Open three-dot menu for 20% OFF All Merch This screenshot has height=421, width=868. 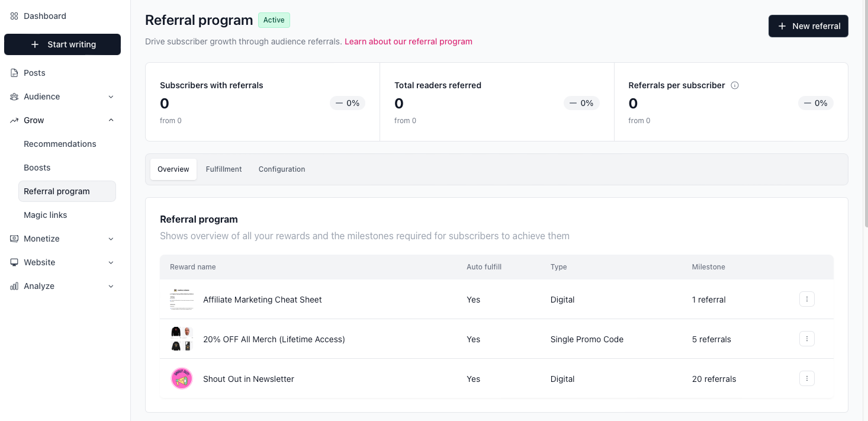pyautogui.click(x=806, y=339)
